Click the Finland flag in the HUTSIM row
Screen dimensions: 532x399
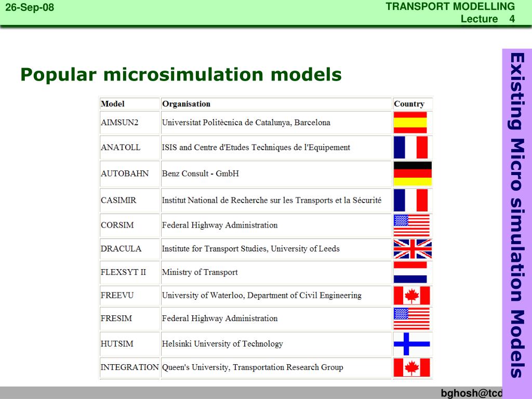click(411, 344)
